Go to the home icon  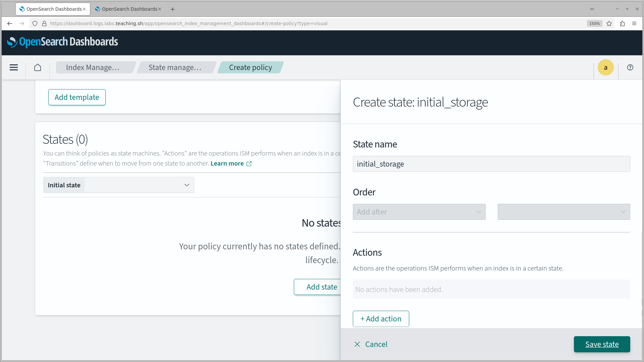(38, 67)
